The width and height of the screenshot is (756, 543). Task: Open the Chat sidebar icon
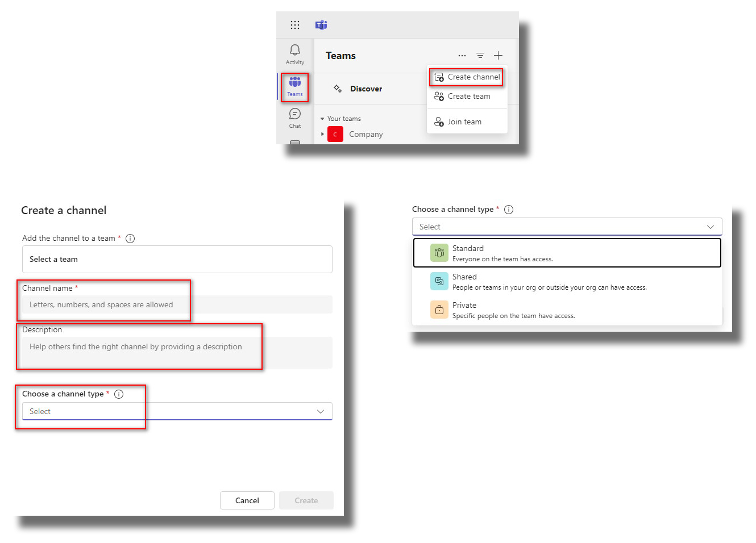295,118
